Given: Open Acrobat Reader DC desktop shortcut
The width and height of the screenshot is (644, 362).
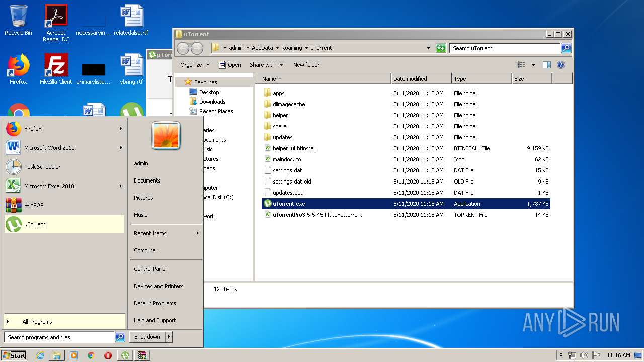Looking at the screenshot, I should [56, 23].
